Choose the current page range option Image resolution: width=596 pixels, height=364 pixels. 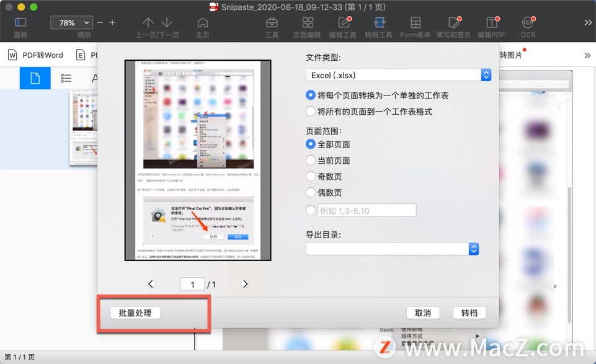pos(311,160)
